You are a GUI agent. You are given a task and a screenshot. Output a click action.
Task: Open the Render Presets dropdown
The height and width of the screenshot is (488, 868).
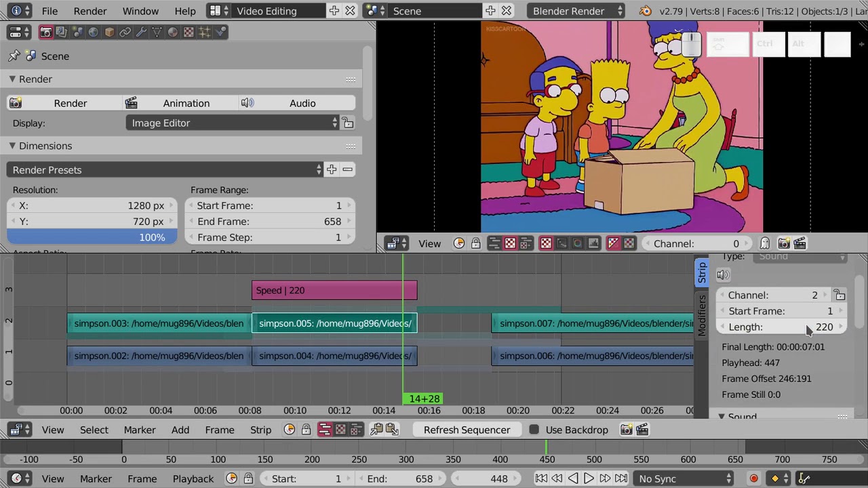click(x=165, y=170)
